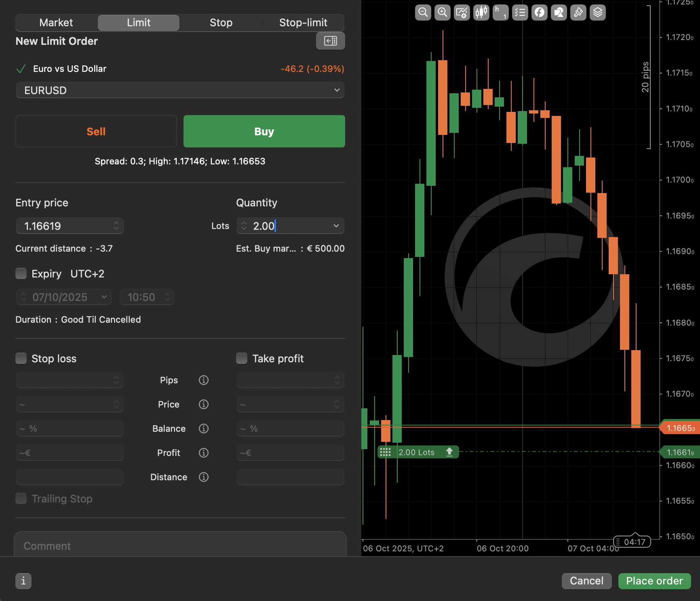Expand the EURUSD symbol dropdown
700x601 pixels.
180,90
